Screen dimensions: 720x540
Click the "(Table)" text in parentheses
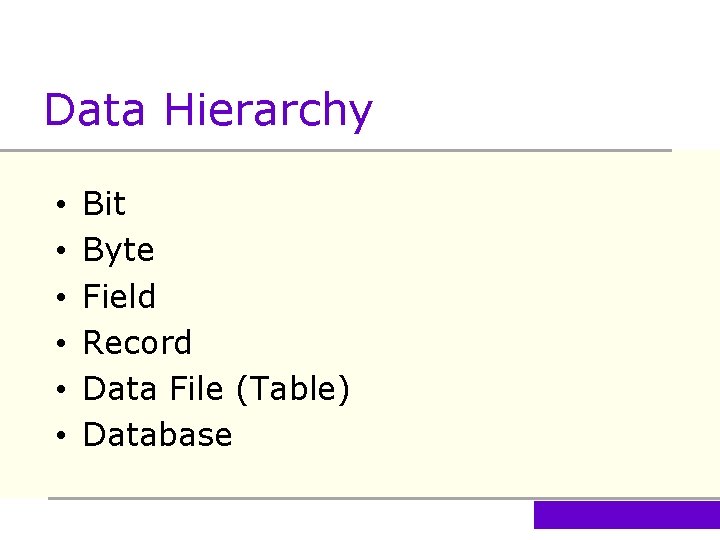pos(292,389)
